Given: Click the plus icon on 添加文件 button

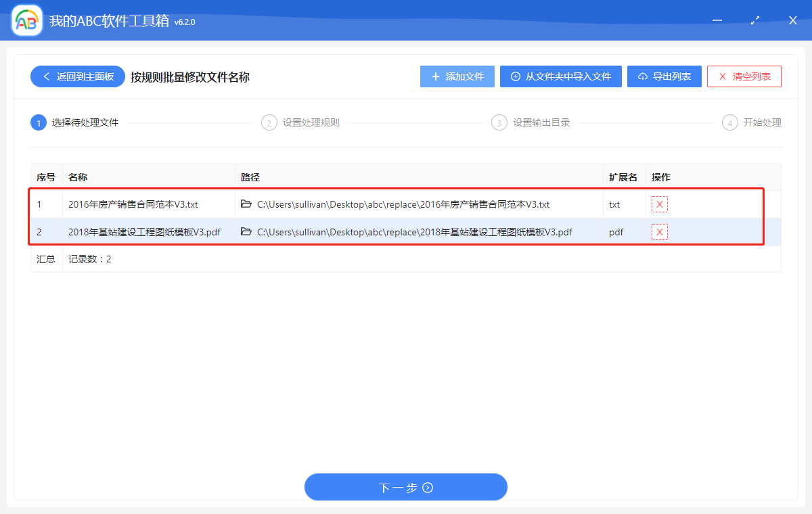Looking at the screenshot, I should [x=435, y=76].
